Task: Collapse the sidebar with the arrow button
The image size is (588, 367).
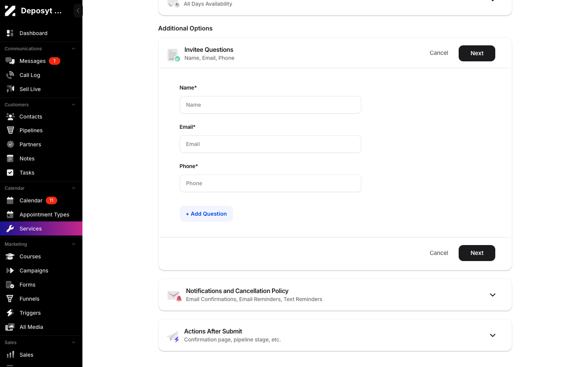Action: coord(78,11)
